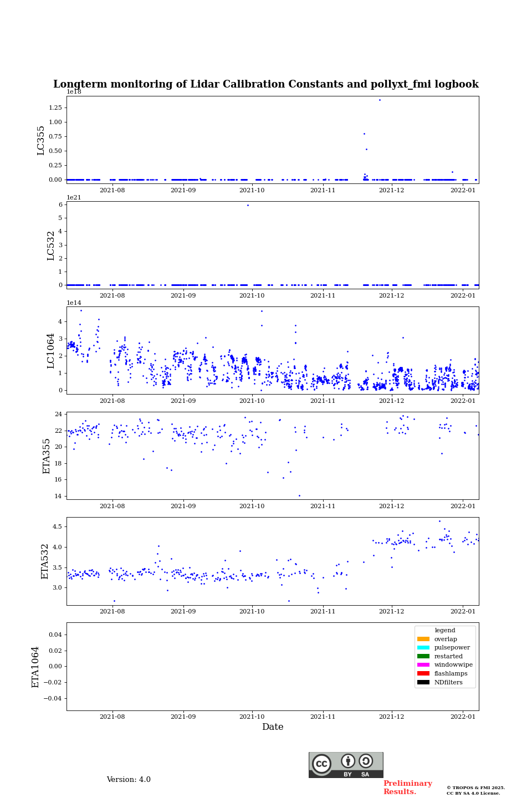The width and height of the screenshot is (532, 798).
Task: Click the BY attribution person icon
Action: [348, 761]
